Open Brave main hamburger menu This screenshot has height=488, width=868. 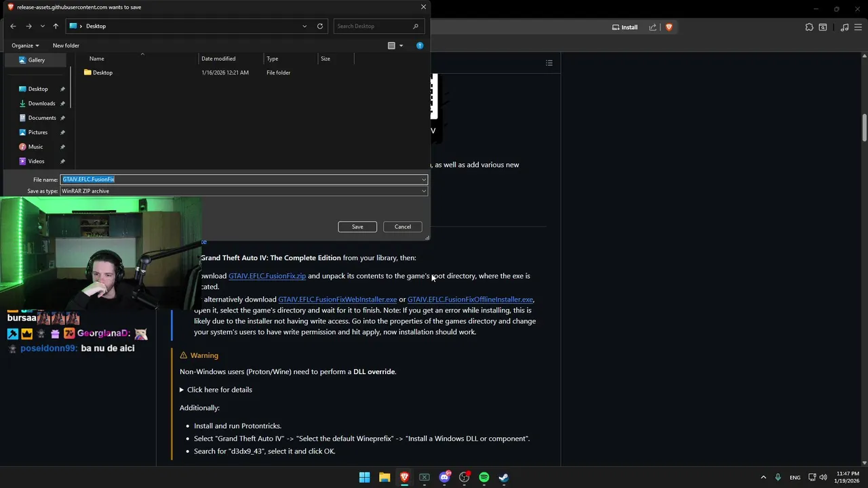pos(858,27)
